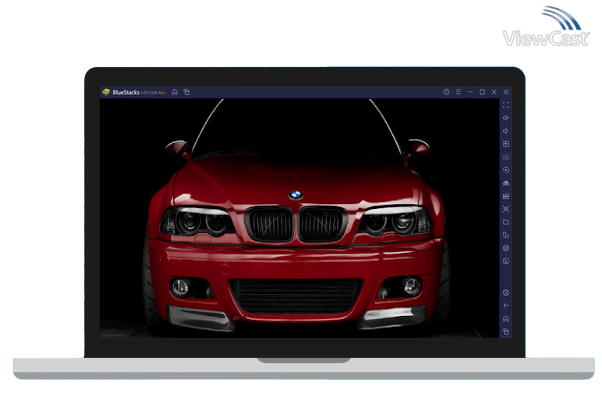
Task: Click the home icon in title bar
Action: [175, 92]
